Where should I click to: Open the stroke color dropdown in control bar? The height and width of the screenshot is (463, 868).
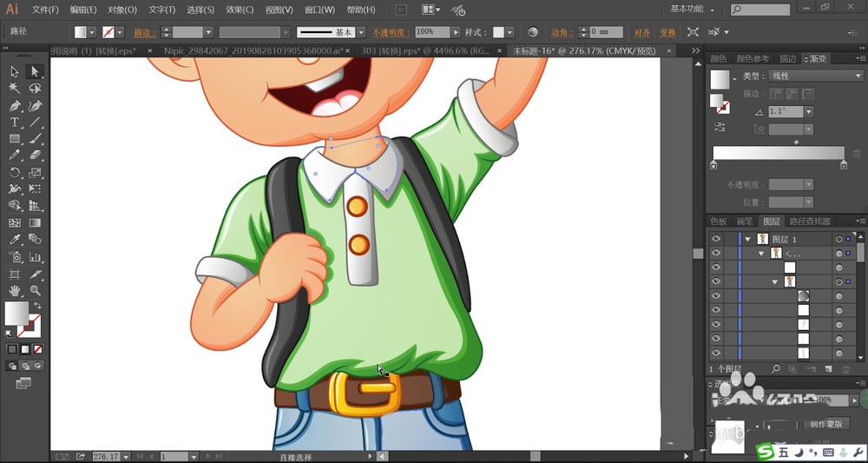(x=120, y=32)
